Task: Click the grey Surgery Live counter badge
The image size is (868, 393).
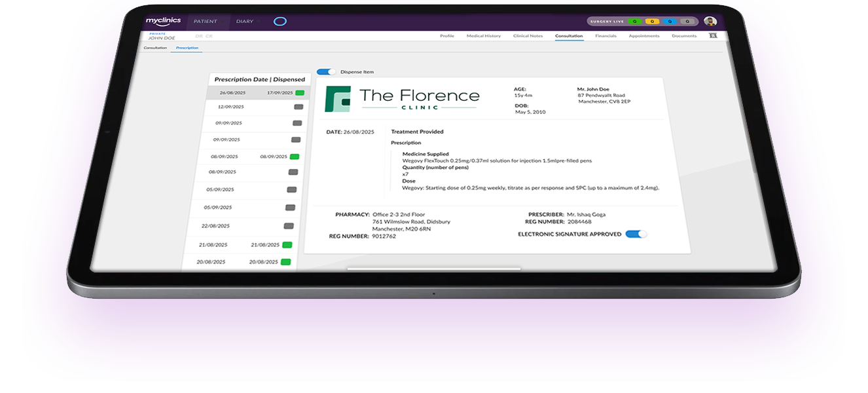Action: pos(687,22)
